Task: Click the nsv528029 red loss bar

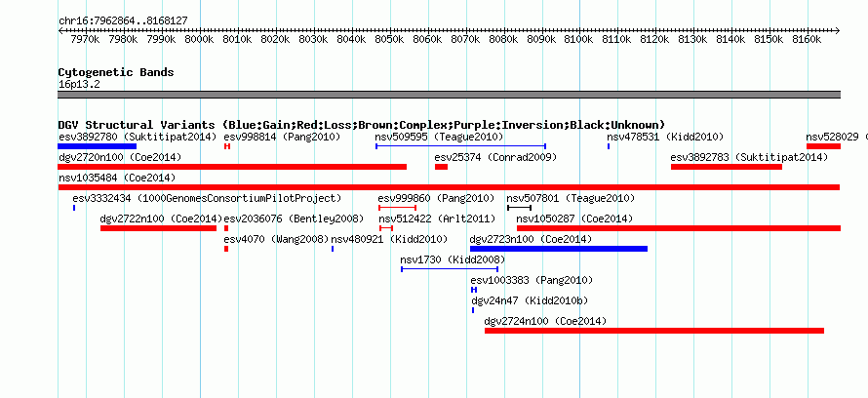Action: click(x=823, y=146)
